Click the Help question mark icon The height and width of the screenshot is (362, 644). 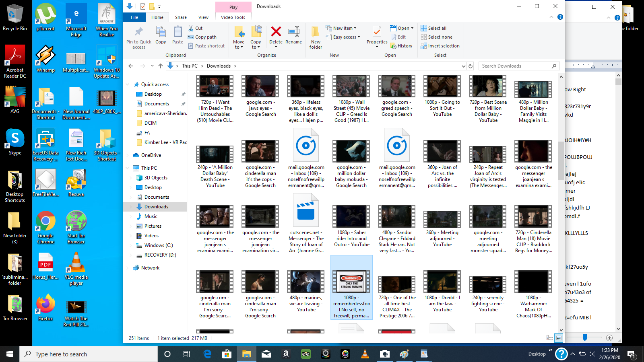(560, 17)
